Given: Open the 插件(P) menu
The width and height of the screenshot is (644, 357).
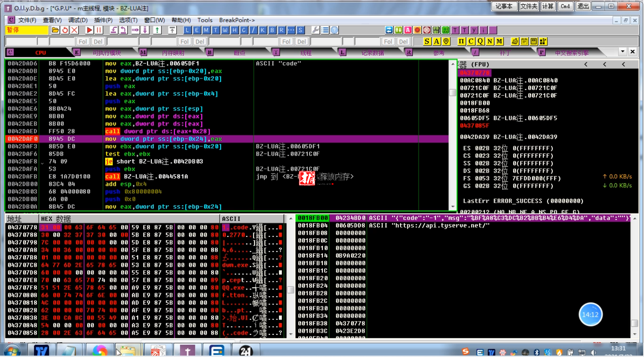Looking at the screenshot, I should tap(103, 20).
